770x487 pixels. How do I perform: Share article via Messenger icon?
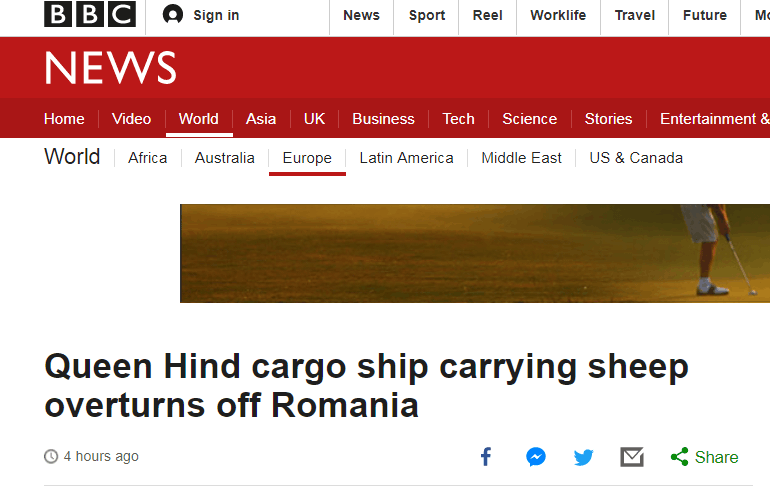(x=535, y=457)
